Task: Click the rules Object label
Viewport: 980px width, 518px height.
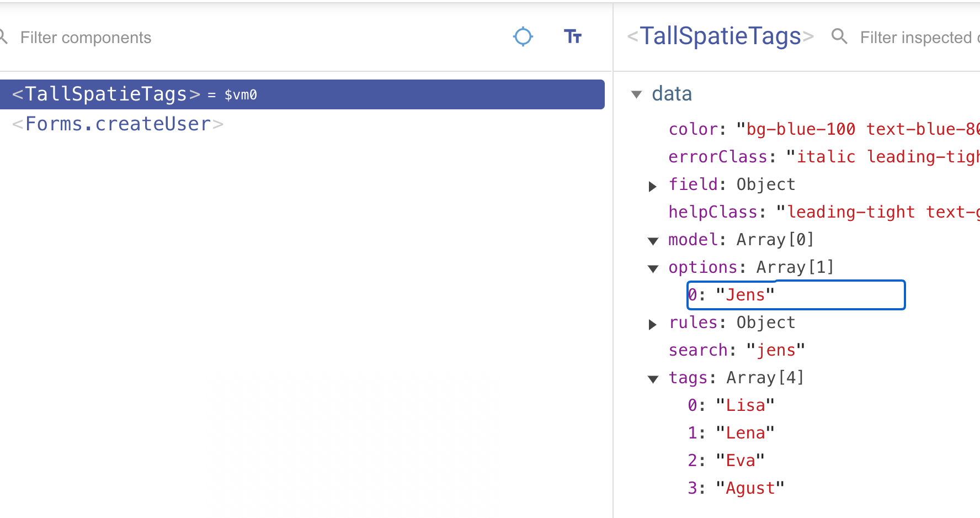Action: tap(732, 323)
